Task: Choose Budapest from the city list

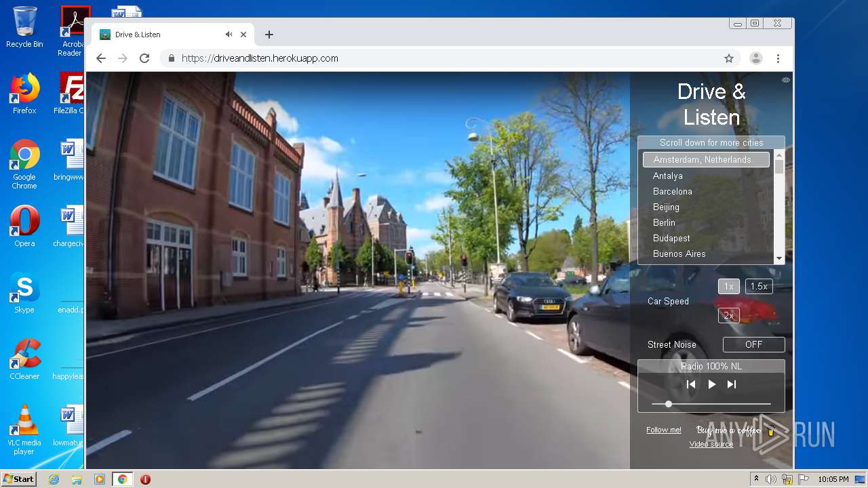Action: [x=671, y=238]
